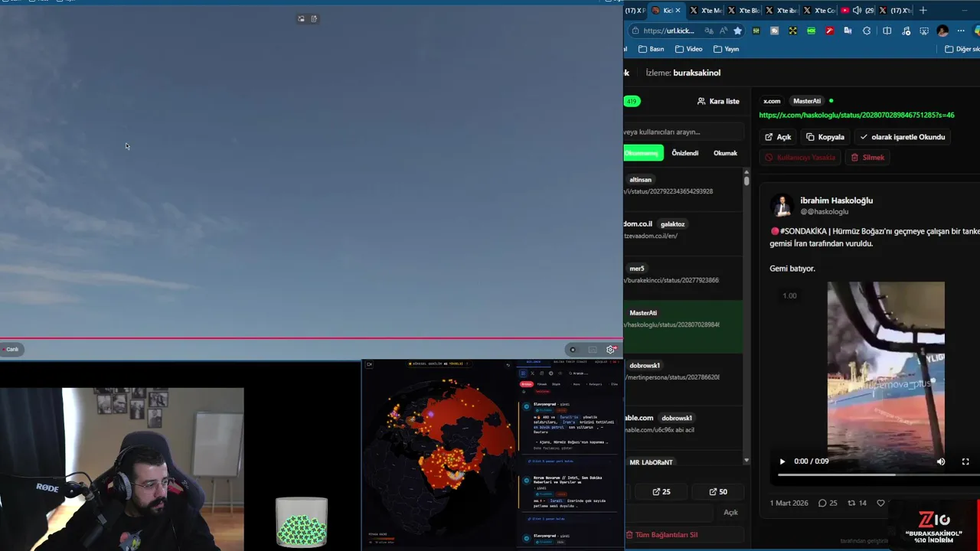The height and width of the screenshot is (551, 980).
Task: Click the x.com source tag
Action: [x=772, y=101]
